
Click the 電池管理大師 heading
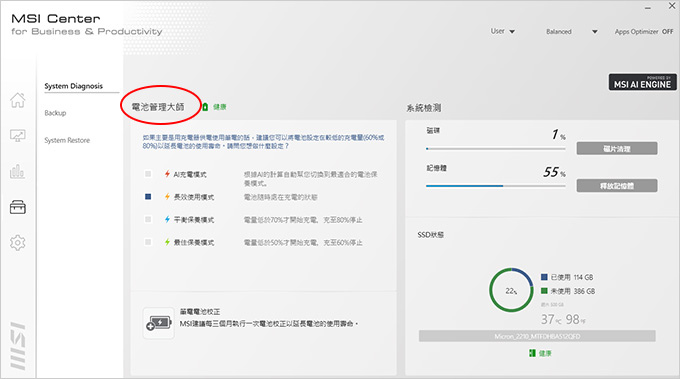pos(158,107)
